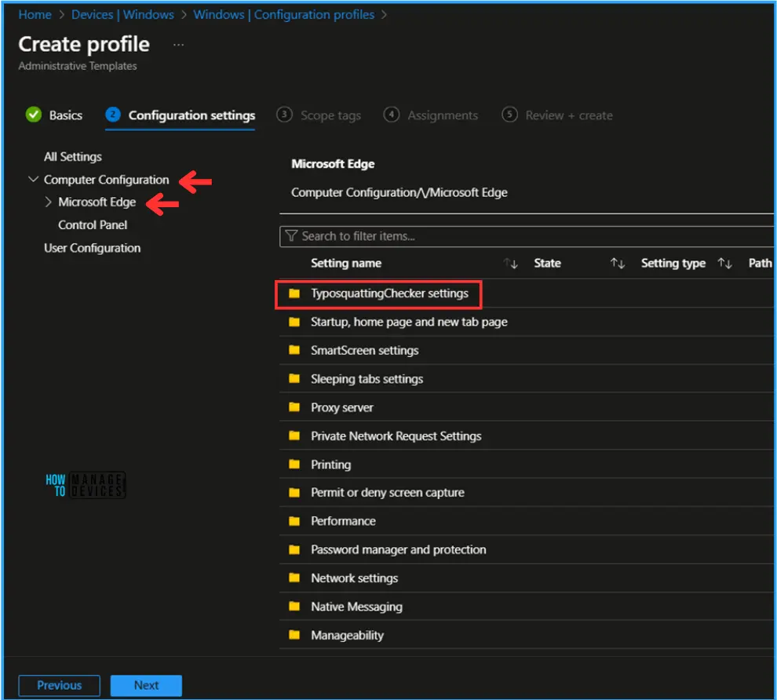Open the Assignments step
The image size is (777, 700).
point(431,115)
